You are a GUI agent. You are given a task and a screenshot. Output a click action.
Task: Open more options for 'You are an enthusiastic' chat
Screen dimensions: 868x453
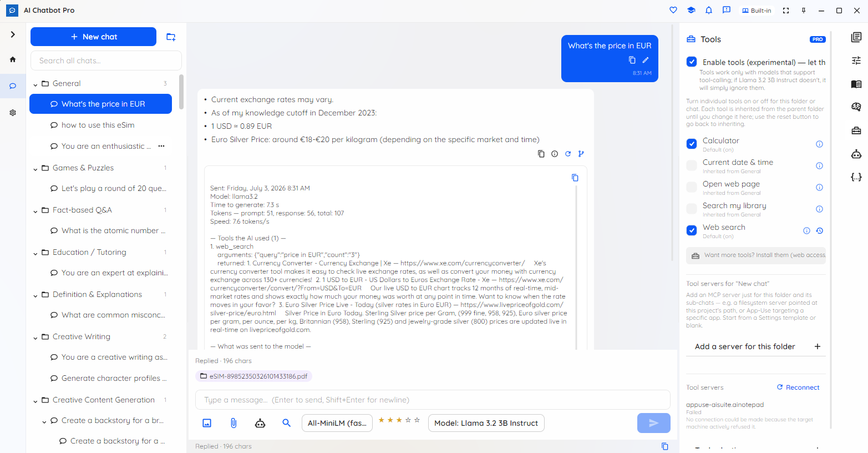click(161, 146)
